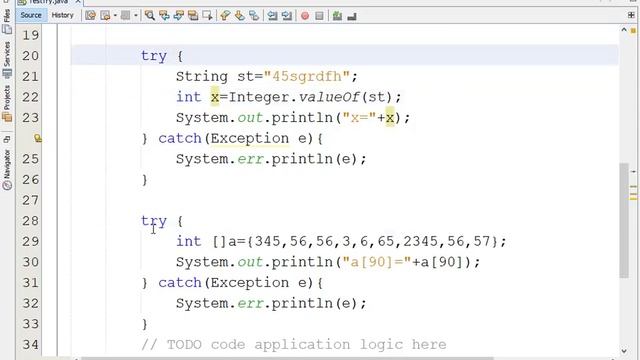Screen dimensions: 640x360
Task: Open the Files side panel tab
Action: click(x=7, y=21)
